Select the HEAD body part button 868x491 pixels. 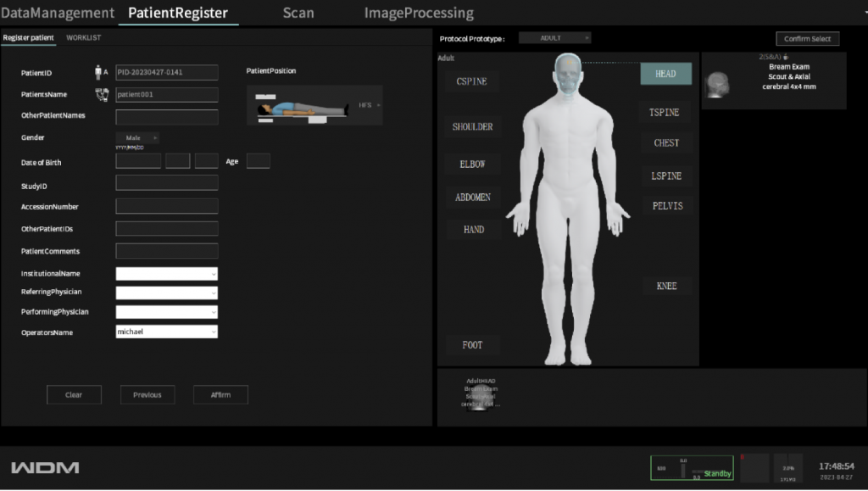(666, 74)
